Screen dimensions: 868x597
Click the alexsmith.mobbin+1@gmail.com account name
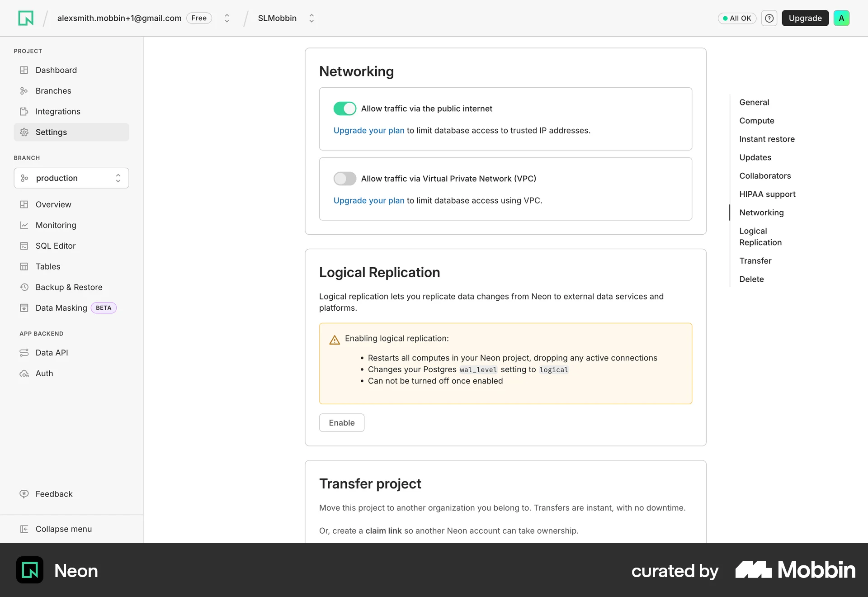click(119, 18)
